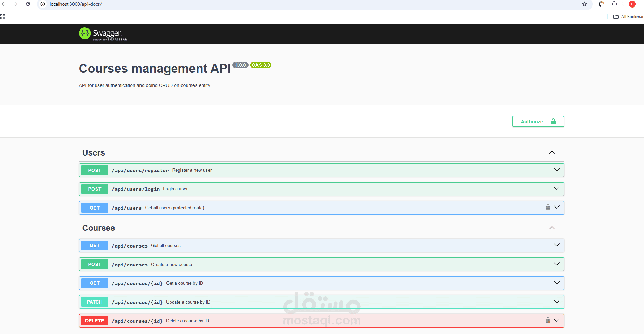Click the /api/users/login path link
This screenshot has height=334, width=644.
[136, 189]
